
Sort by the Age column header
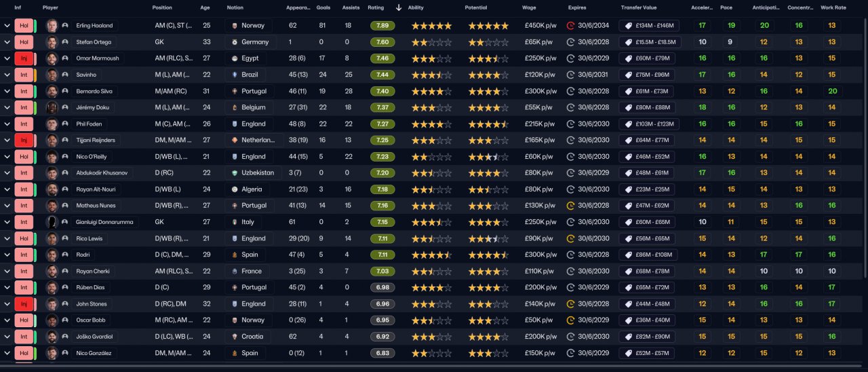point(205,7)
